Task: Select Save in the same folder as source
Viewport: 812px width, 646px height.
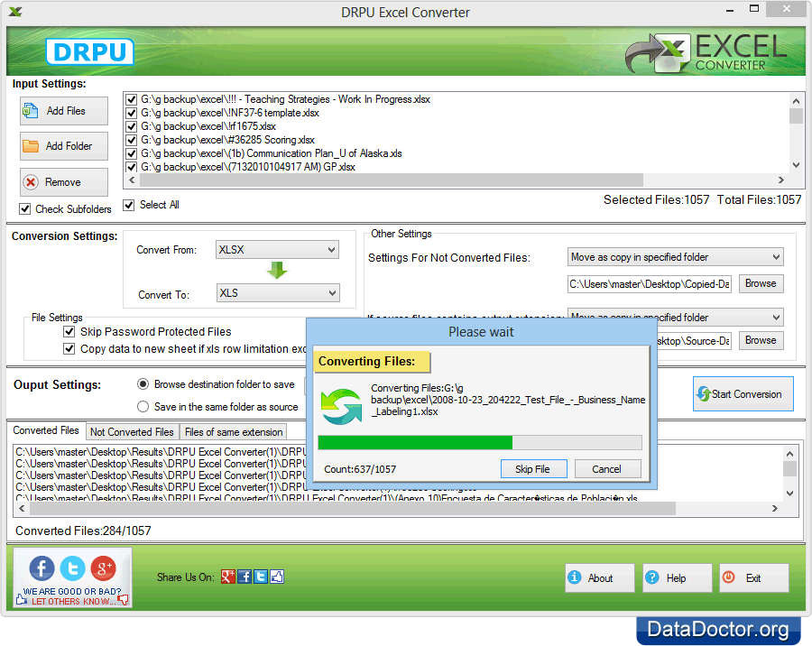Action: tap(143, 407)
